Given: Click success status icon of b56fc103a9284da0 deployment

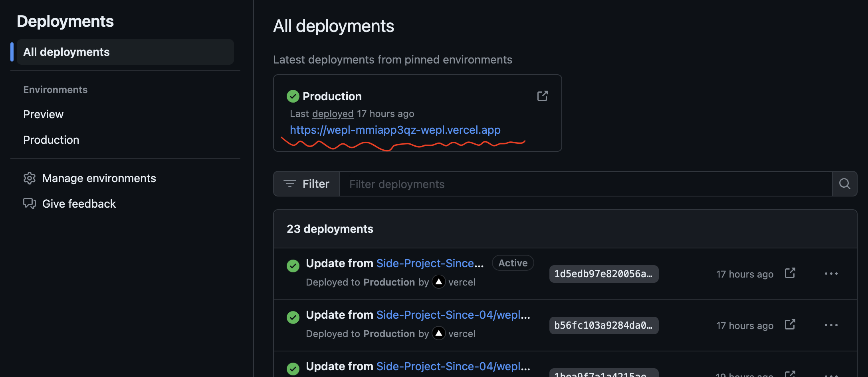Looking at the screenshot, I should pos(293,317).
